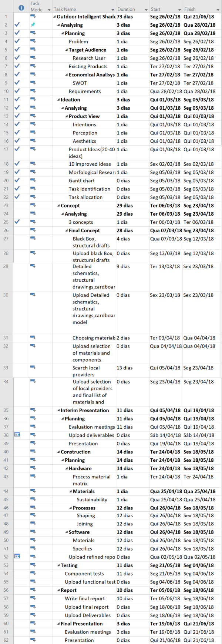Click the calendar constraint icon on row 38

click(17, 435)
